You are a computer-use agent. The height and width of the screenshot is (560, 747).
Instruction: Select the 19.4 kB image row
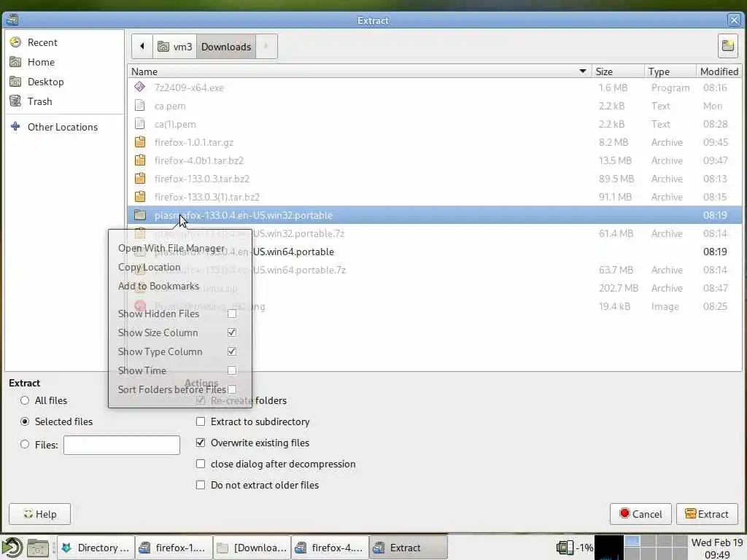point(435,306)
